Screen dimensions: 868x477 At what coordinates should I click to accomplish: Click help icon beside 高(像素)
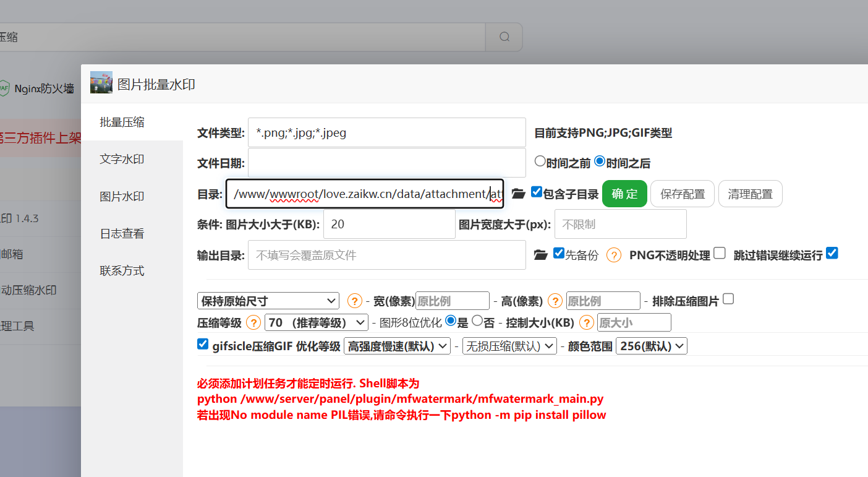tap(555, 300)
